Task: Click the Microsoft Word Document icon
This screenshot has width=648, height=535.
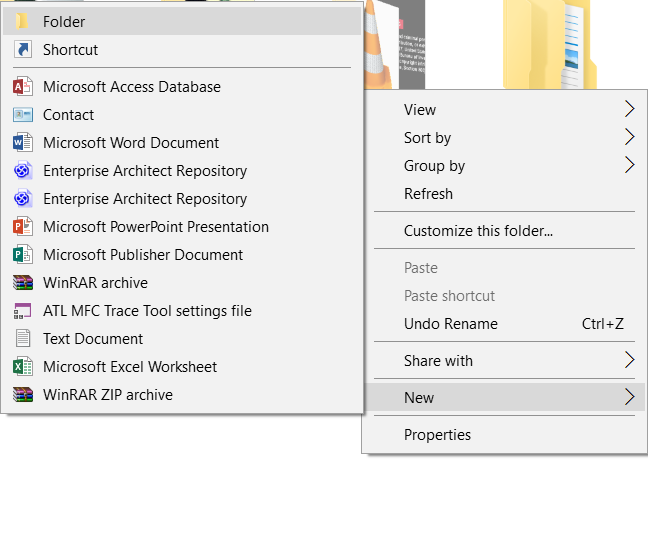Action: coord(23,143)
